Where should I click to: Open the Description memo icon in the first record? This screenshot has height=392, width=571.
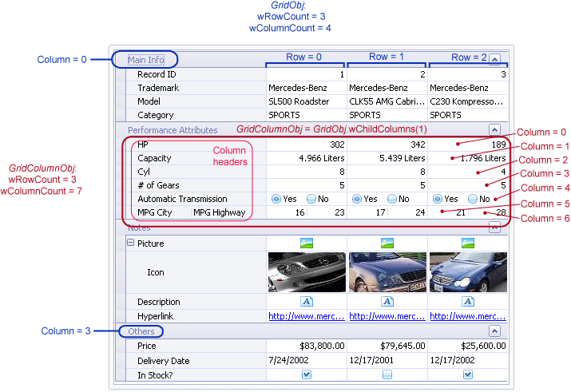click(x=307, y=302)
